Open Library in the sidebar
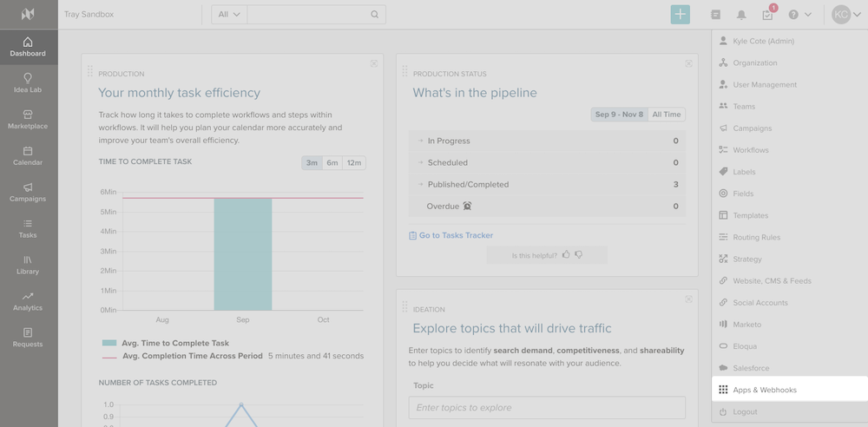Screen dimensions: 868x427 coord(28,264)
